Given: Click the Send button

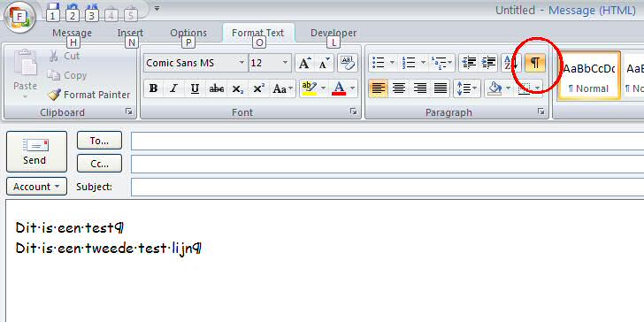Looking at the screenshot, I should click(36, 151).
